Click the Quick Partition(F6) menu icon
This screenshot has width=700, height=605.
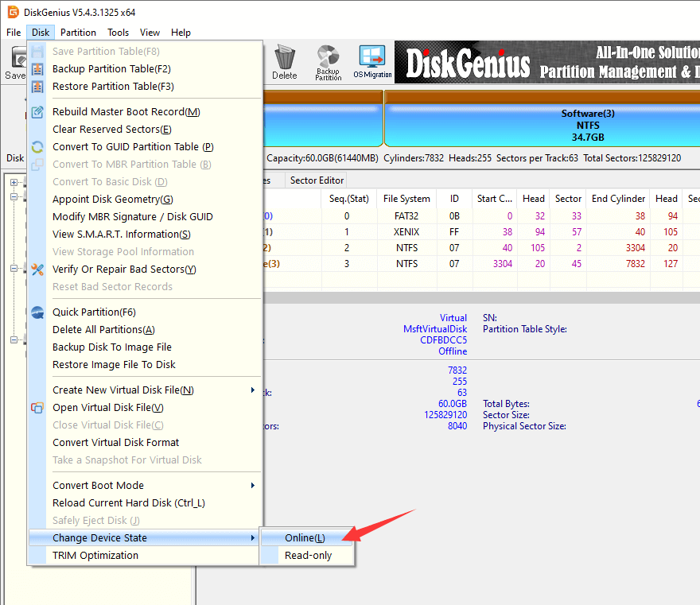click(x=37, y=312)
